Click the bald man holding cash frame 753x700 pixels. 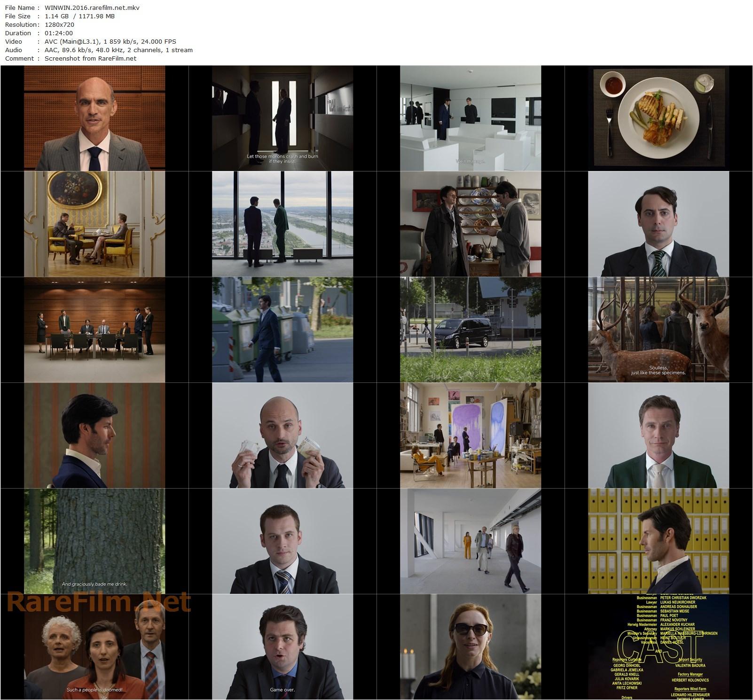click(x=282, y=435)
